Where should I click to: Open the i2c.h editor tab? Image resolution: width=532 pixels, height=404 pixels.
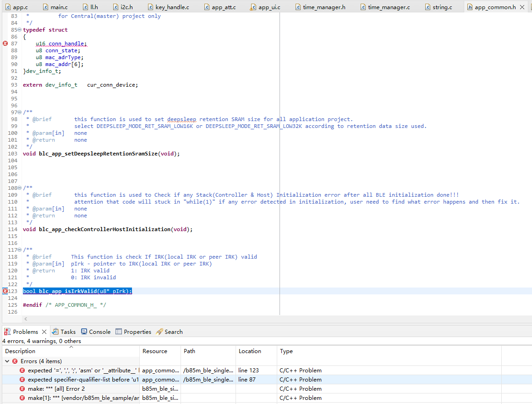[123, 7]
